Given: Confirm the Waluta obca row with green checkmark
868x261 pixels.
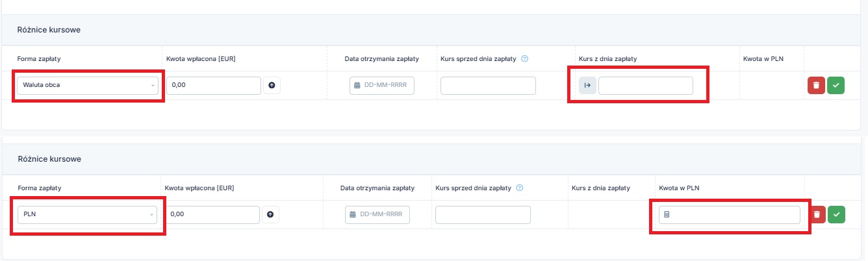Looking at the screenshot, I should pos(836,85).
